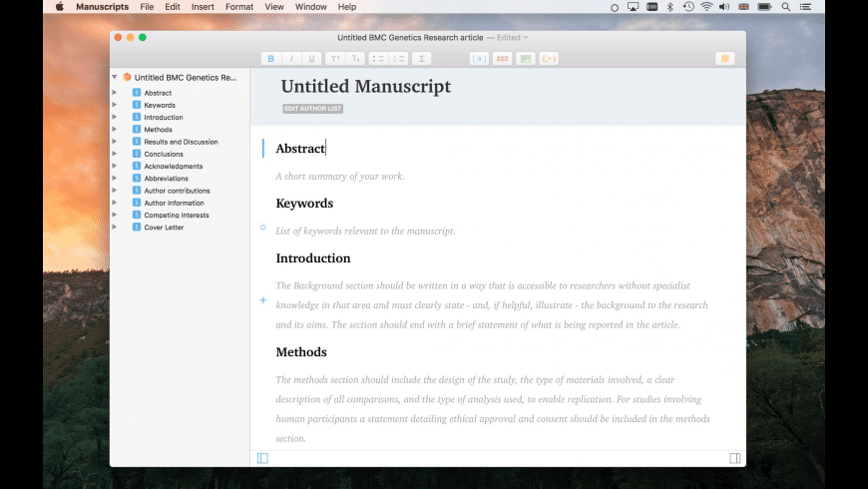Collapse the Untitled BMC Genetics tree root
This screenshot has height=489, width=868.
pos(114,77)
